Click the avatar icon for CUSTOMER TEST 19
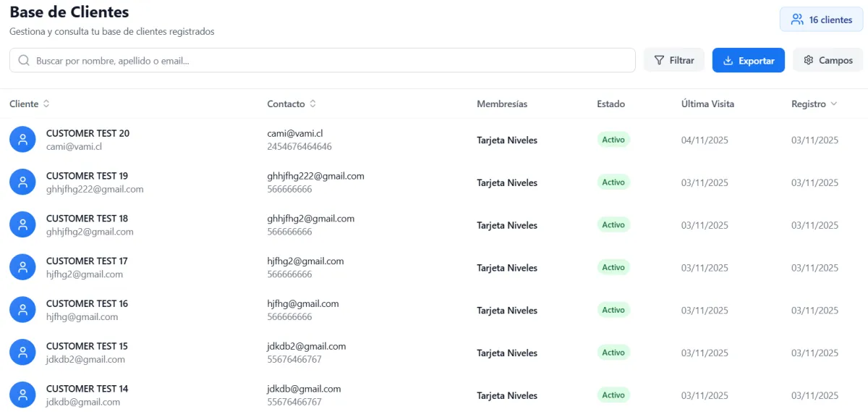The width and height of the screenshot is (868, 412). coord(22,182)
